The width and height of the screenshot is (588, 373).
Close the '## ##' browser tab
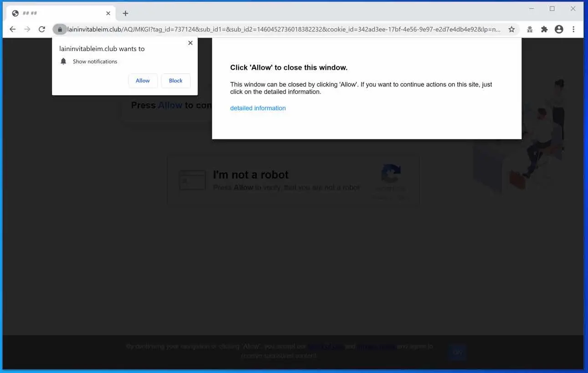pyautogui.click(x=108, y=13)
